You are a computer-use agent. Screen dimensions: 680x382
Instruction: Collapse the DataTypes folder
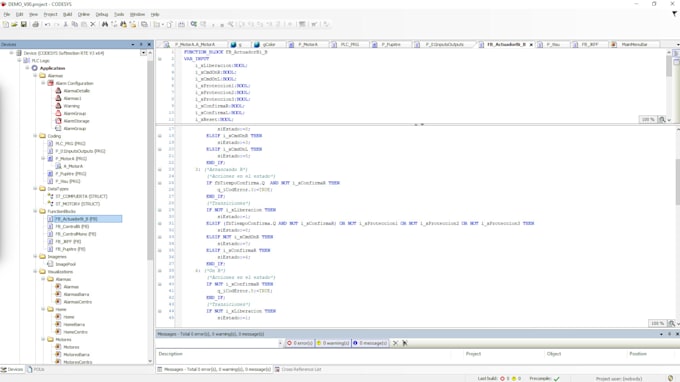(x=35, y=189)
